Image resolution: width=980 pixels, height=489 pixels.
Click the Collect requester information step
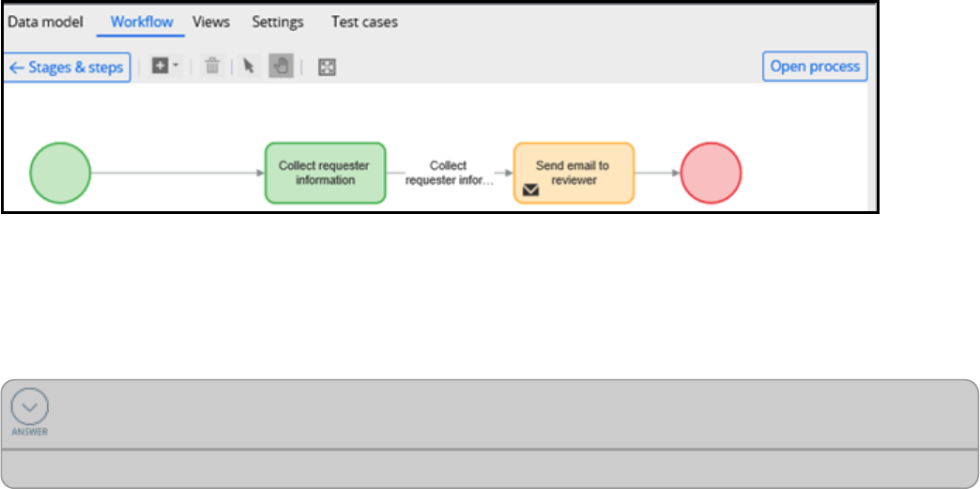325,173
